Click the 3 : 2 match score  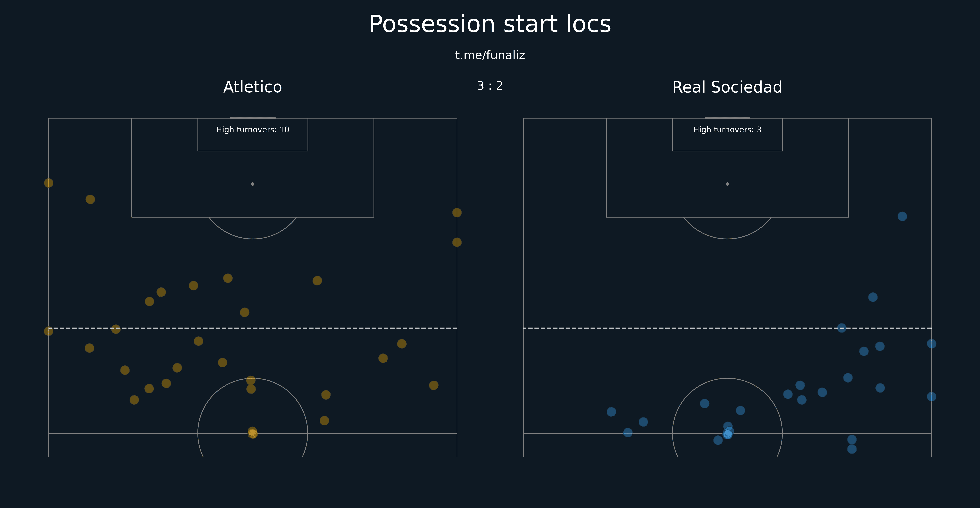[x=490, y=86]
